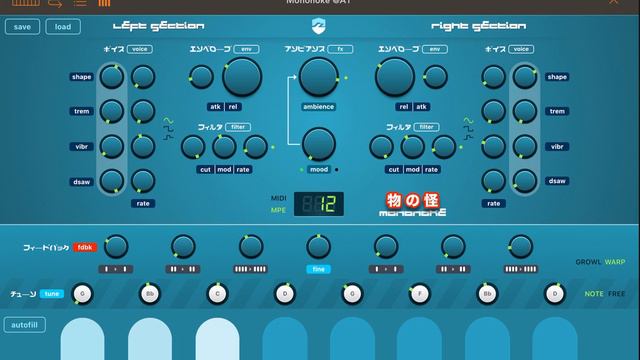
Task: Select the sine LFO waveform in left section
Action: point(168,121)
